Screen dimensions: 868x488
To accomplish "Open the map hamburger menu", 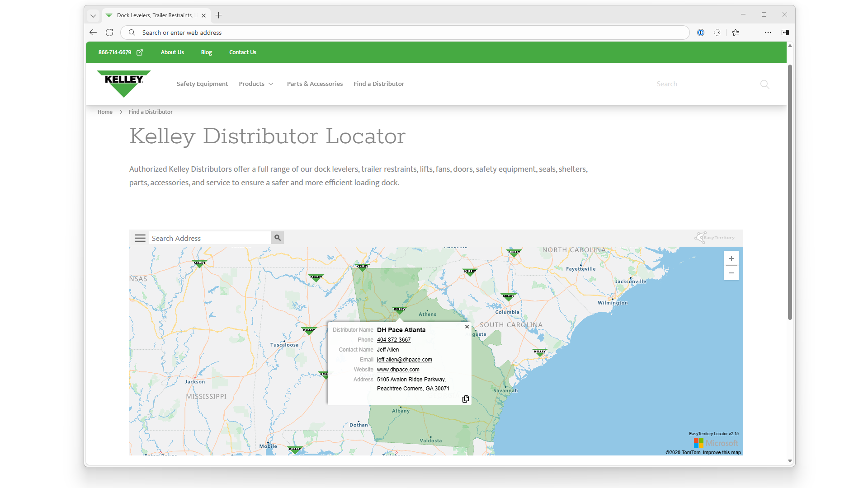I will tap(140, 238).
